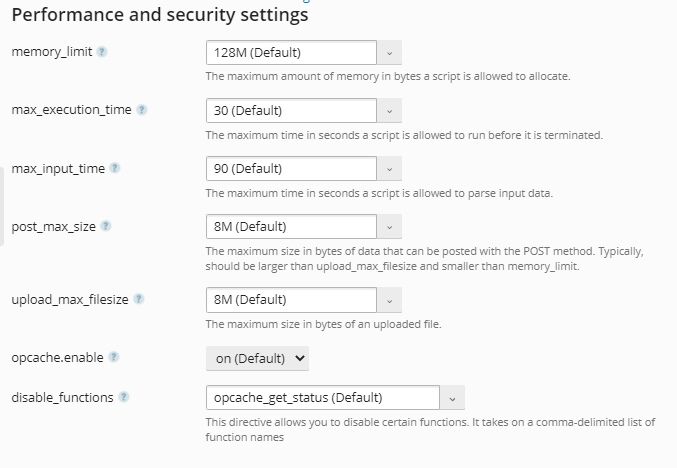Open the disable_functions help hint icon
This screenshot has width=677, height=468.
coord(123,397)
